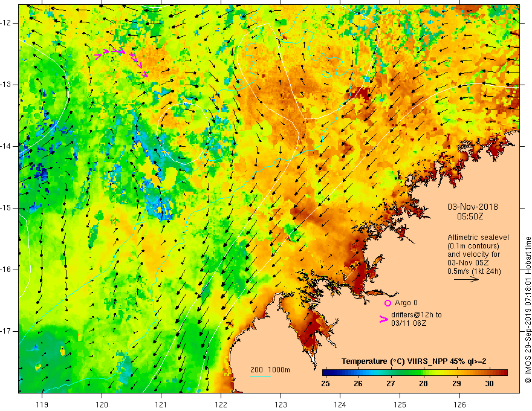This screenshot has width=532, height=411.
Task: Click the 30 value on temperature scale
Action: tap(489, 384)
